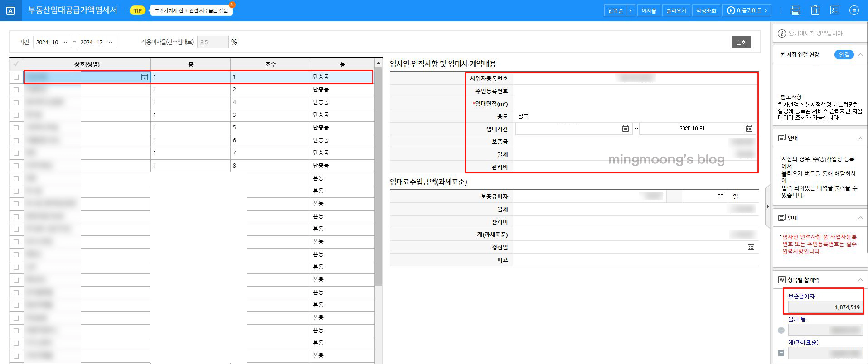Open calendar for end date 2025.10.31
The image size is (868, 364).
click(749, 129)
